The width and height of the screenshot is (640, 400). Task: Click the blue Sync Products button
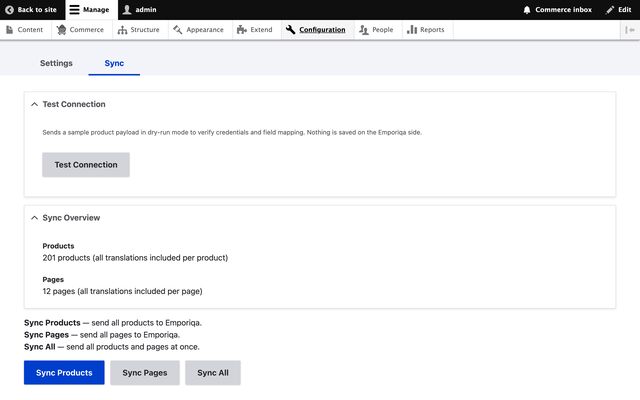64,373
